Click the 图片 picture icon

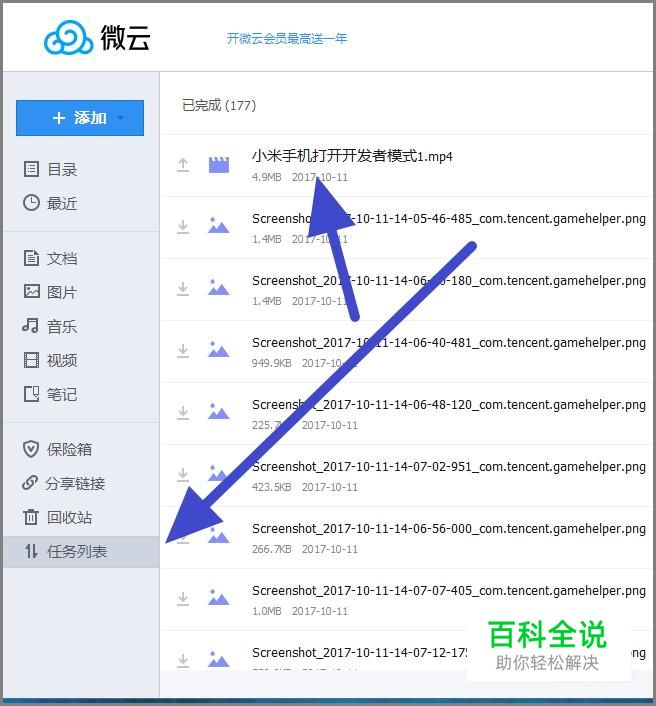[x=32, y=291]
